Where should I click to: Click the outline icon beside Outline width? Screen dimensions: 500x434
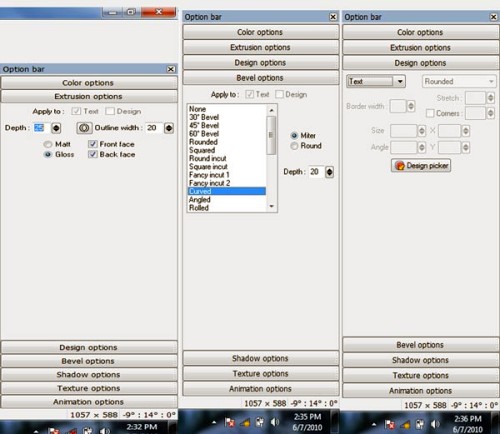pos(84,128)
